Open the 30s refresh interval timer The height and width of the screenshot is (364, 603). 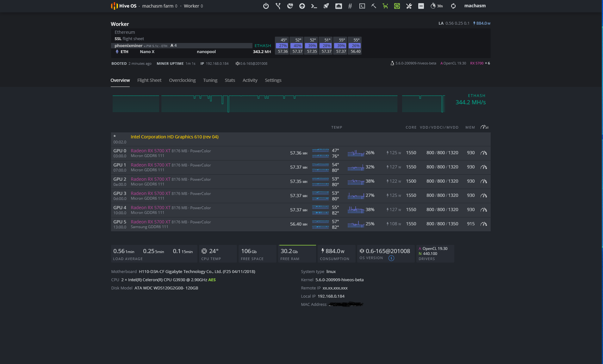coord(437,6)
